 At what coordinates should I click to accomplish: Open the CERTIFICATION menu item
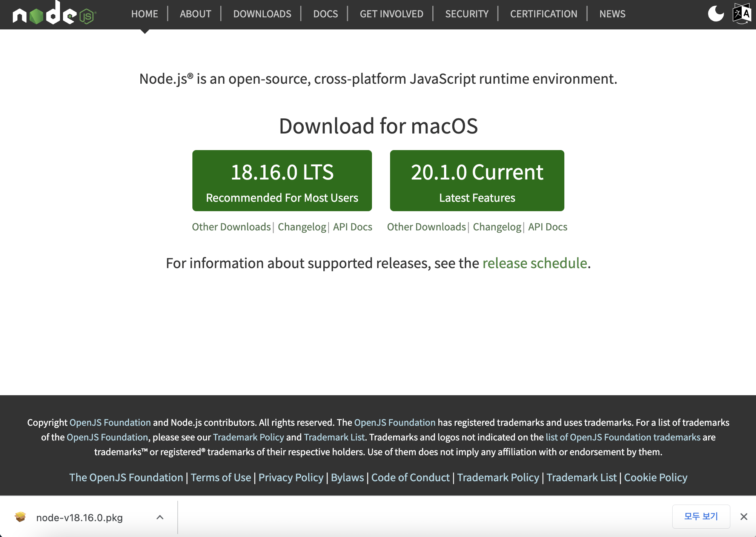pyautogui.click(x=544, y=14)
